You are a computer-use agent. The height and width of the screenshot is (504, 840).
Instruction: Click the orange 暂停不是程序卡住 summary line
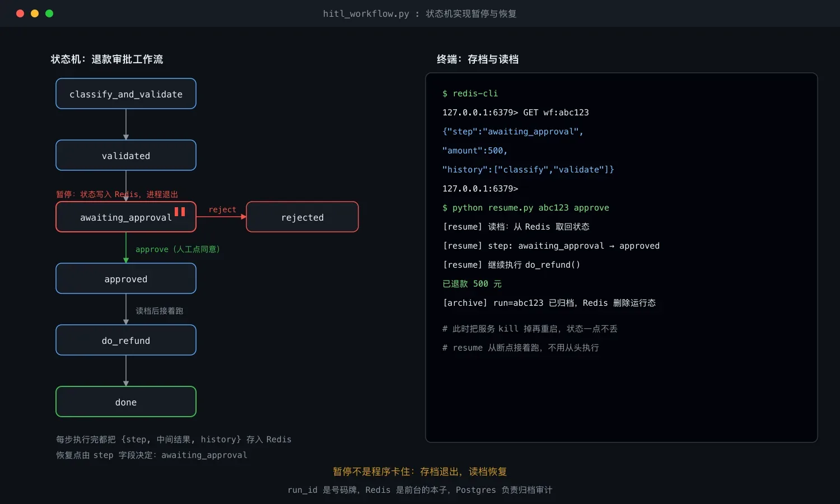pos(420,472)
